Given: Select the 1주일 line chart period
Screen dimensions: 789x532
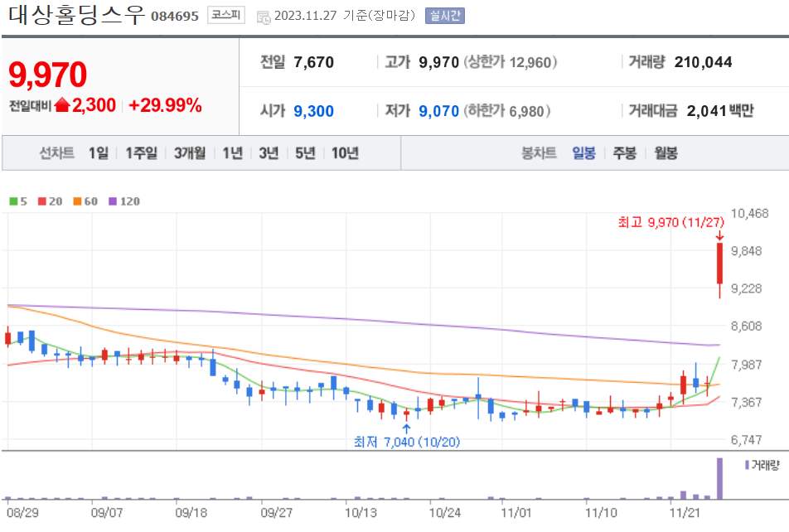Looking at the screenshot, I should [142, 153].
